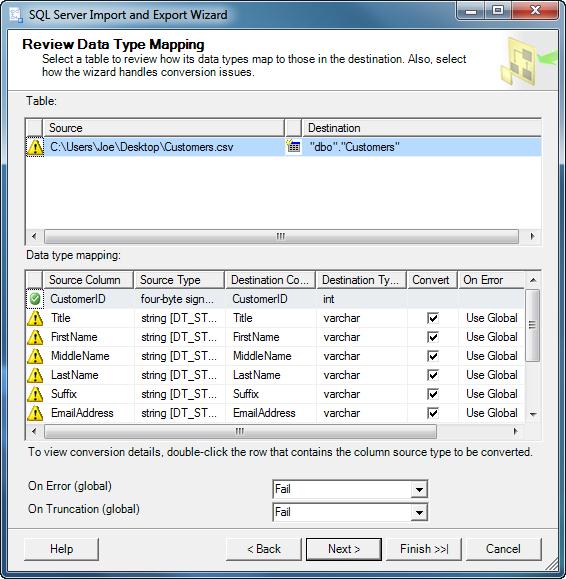The width and height of the screenshot is (566, 579).
Task: Click the Convert column header
Action: (x=432, y=280)
